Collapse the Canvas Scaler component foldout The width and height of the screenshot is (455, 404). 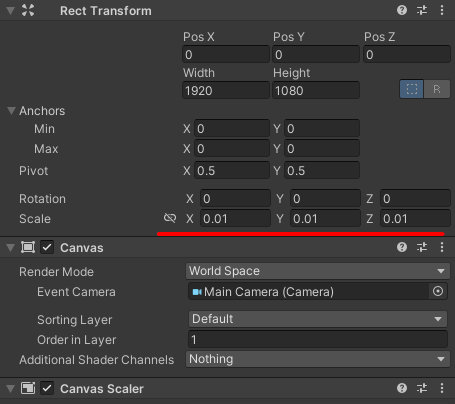point(11,389)
